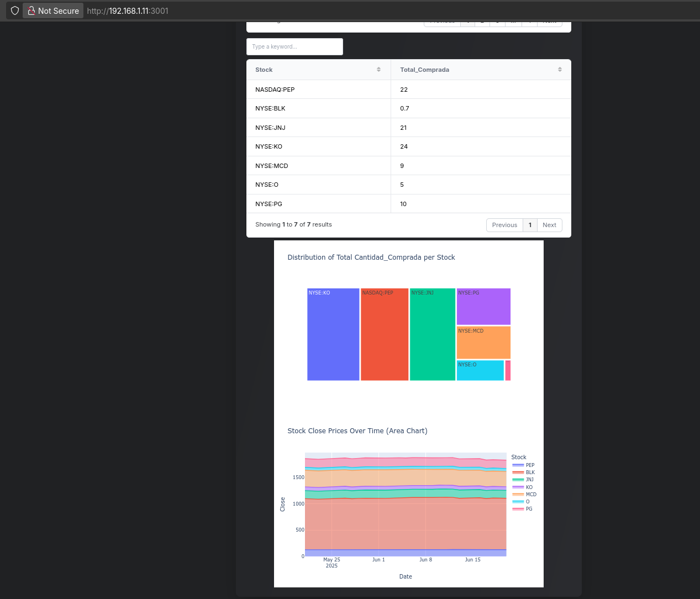
Task: Click the 500 y-axis tick label
Action: click(x=300, y=530)
